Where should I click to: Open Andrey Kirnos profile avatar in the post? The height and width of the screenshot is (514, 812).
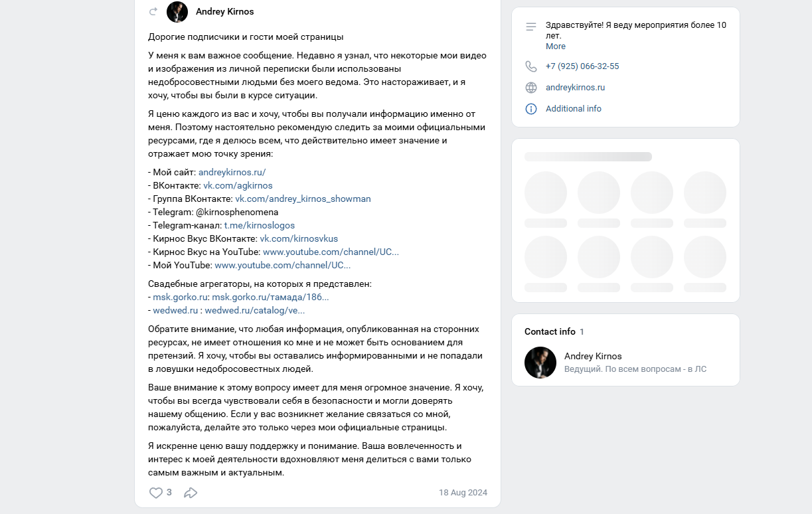[x=177, y=11]
